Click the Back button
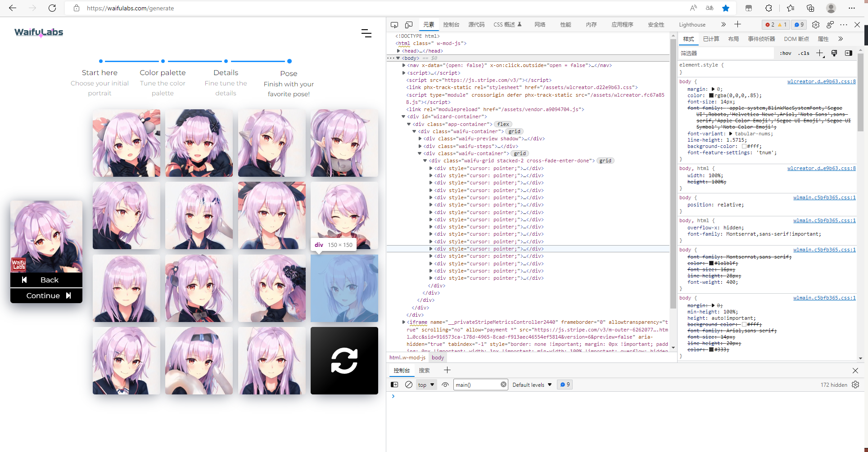This screenshot has width=868, height=452. pos(46,280)
